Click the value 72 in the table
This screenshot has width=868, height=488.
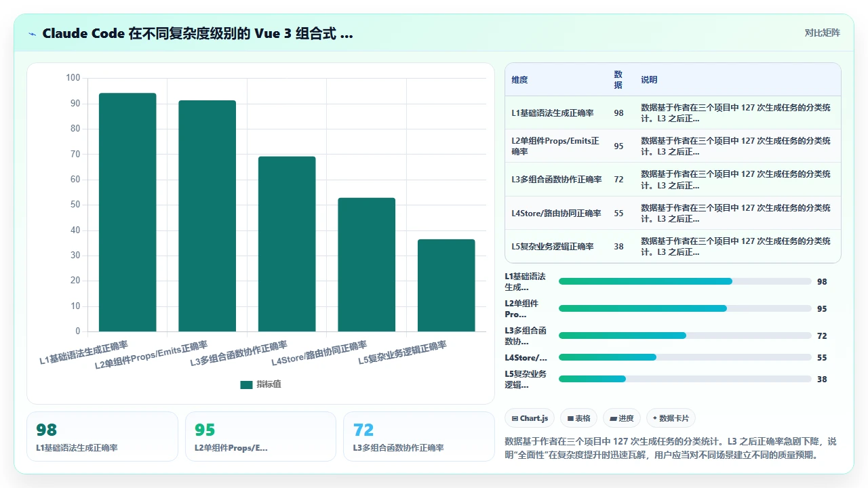point(618,180)
